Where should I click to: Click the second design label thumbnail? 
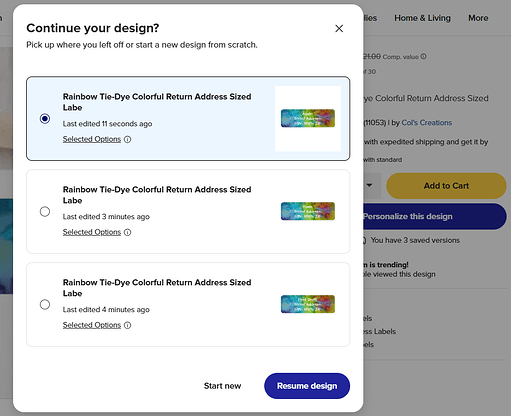(x=308, y=211)
